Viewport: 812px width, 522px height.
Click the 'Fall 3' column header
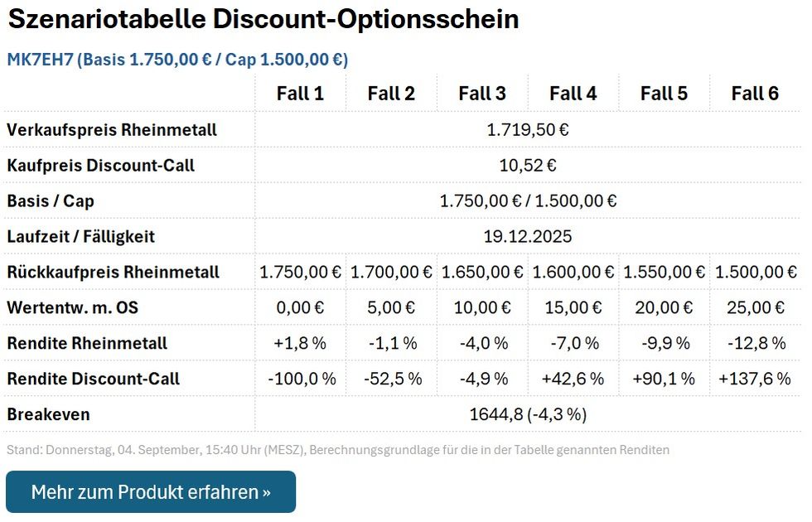(x=482, y=94)
